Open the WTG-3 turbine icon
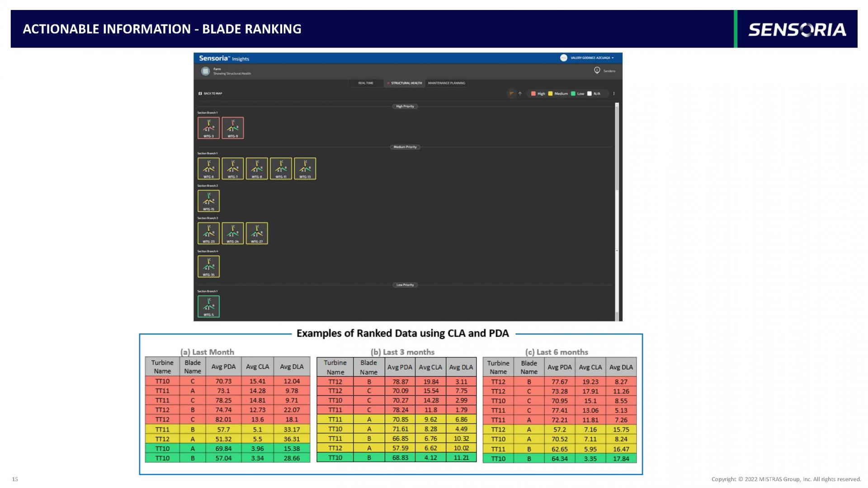 coord(208,128)
